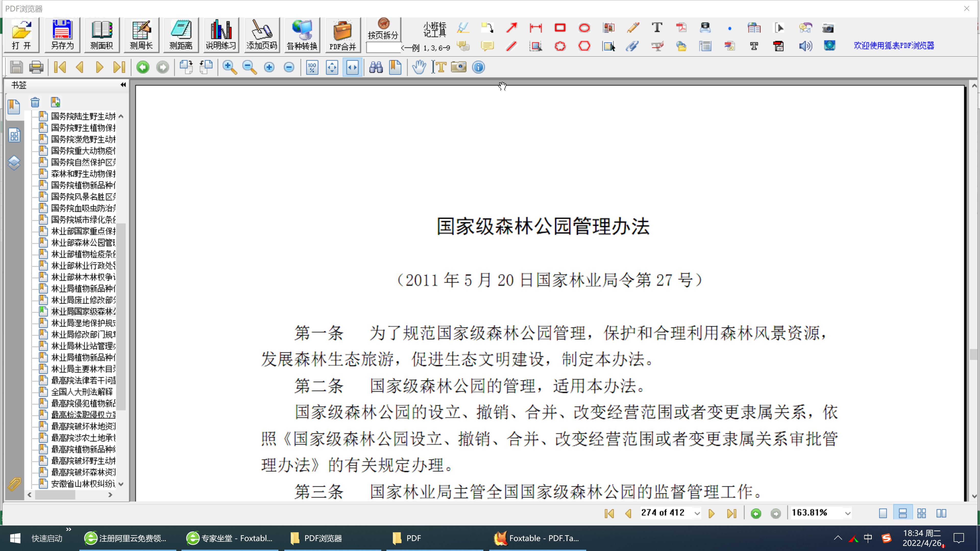Open the page number dropdown

(x=697, y=513)
